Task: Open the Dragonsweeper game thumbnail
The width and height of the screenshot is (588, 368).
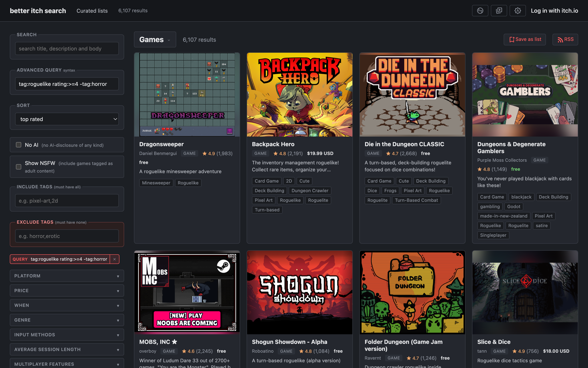Action: pos(187,95)
